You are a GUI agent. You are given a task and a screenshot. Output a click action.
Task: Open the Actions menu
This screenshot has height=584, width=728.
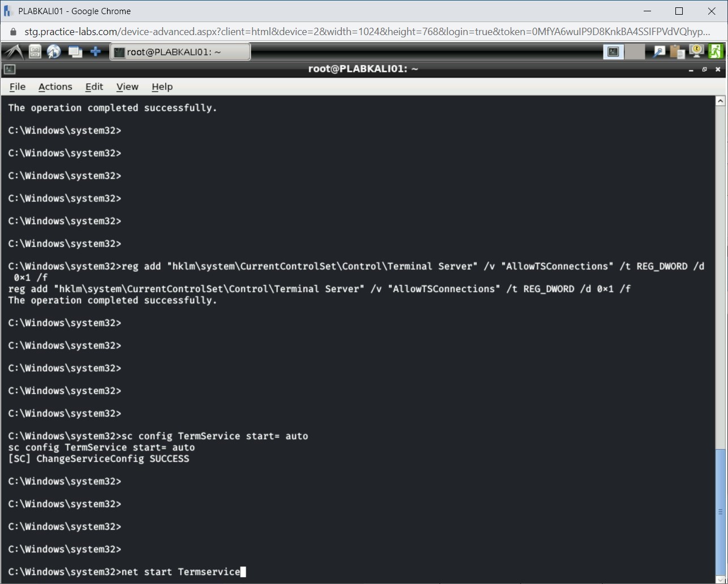tap(55, 87)
